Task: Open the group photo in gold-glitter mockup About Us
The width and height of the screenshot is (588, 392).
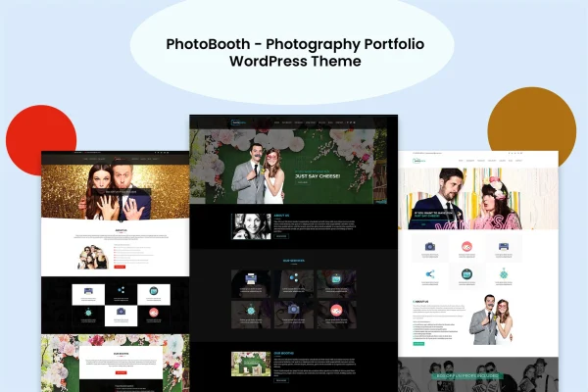Action: pos(92,257)
